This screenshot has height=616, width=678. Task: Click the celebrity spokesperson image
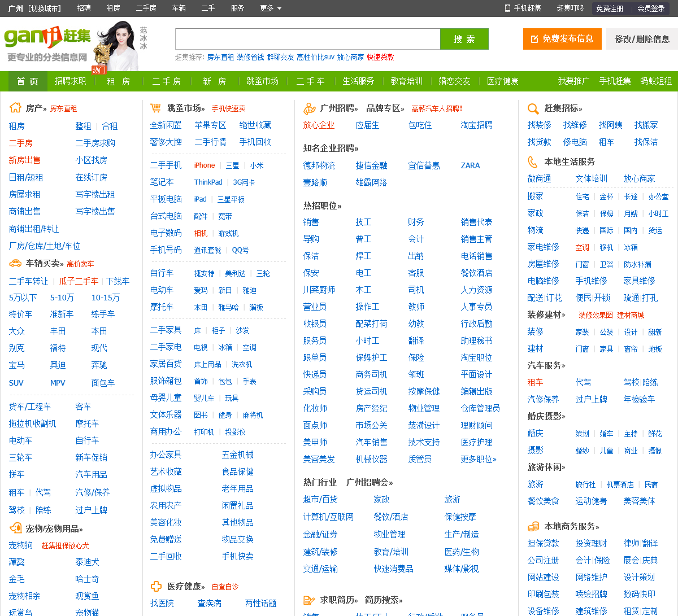pos(118,46)
